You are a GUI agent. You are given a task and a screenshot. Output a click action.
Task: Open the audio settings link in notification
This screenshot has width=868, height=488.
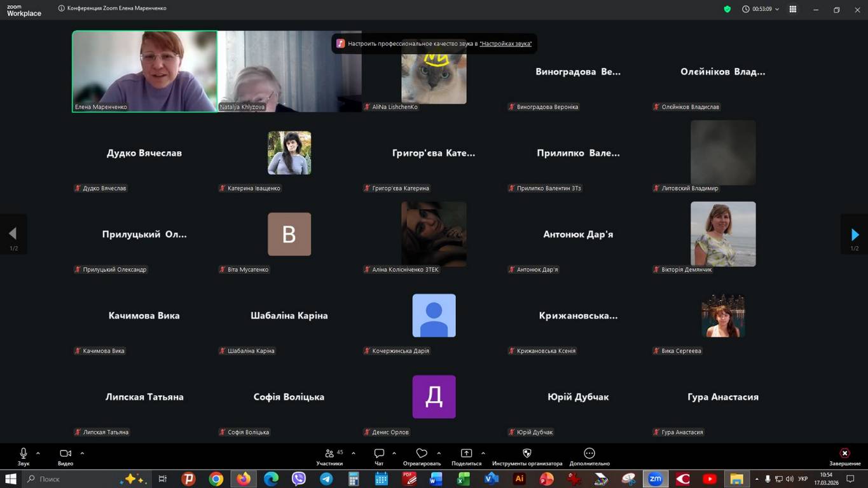(506, 44)
